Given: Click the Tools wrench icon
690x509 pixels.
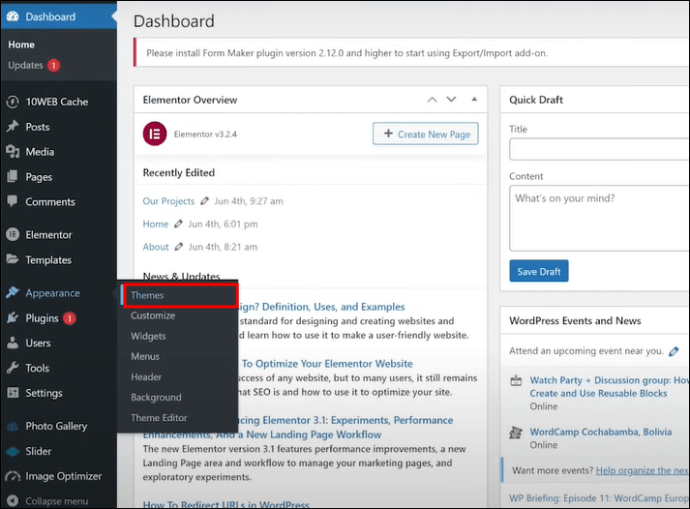Looking at the screenshot, I should [13, 368].
